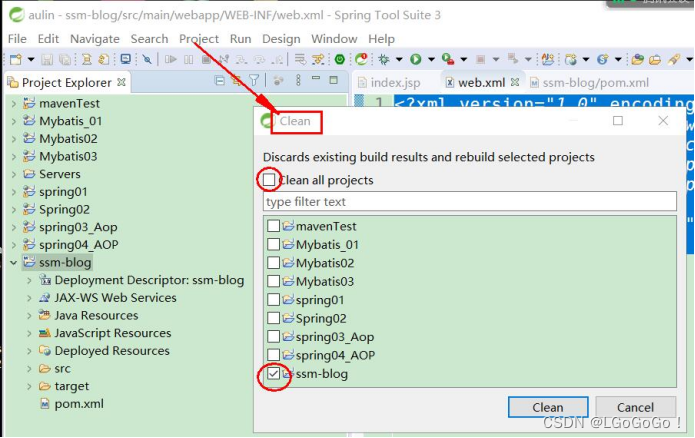Maximize the Project Explorer view
The width and height of the screenshot is (695, 438).
pyautogui.click(x=334, y=80)
